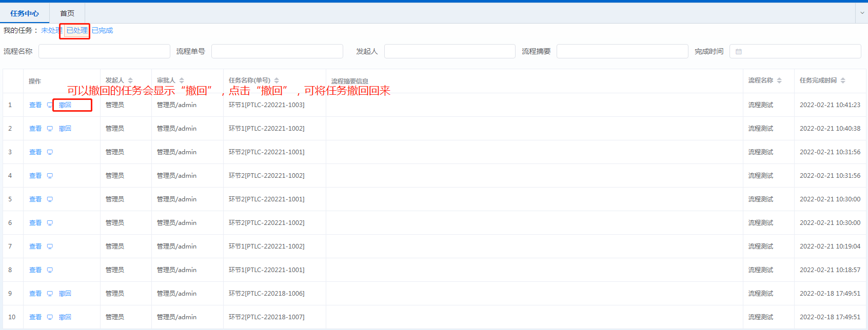Expand the tab list dropdown chevron
This screenshot has width=868, height=330.
point(861,13)
